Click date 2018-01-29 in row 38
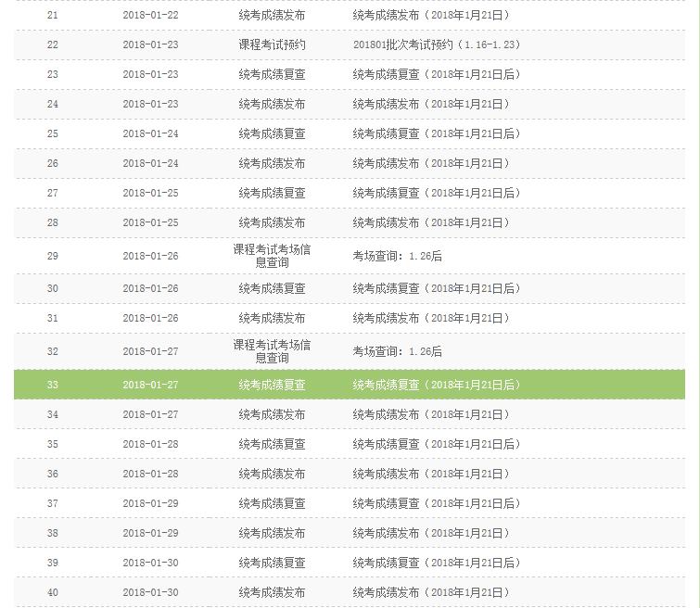700x608 pixels. [x=150, y=533]
